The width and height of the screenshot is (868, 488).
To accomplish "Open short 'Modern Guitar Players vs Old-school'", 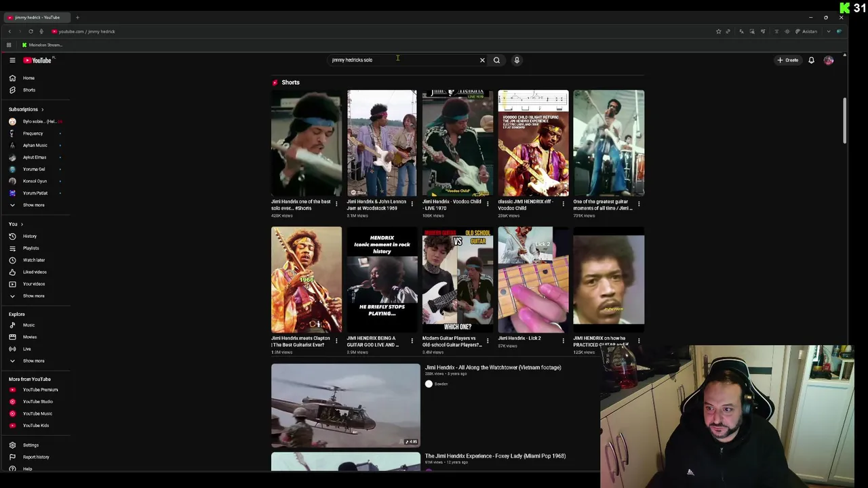I will coord(458,280).
